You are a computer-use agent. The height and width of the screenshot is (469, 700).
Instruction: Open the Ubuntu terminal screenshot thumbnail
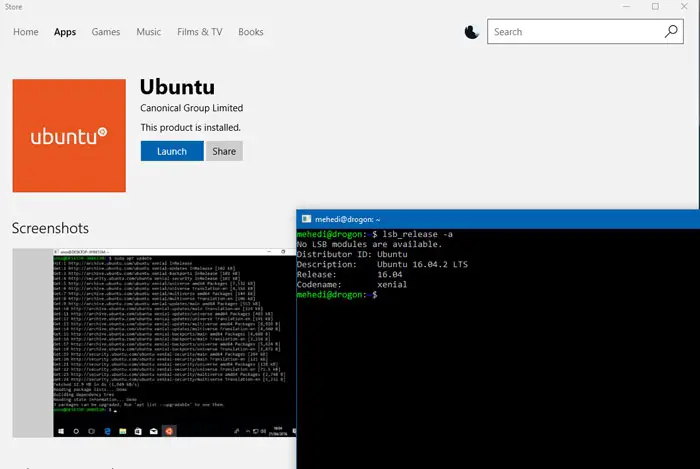click(154, 343)
